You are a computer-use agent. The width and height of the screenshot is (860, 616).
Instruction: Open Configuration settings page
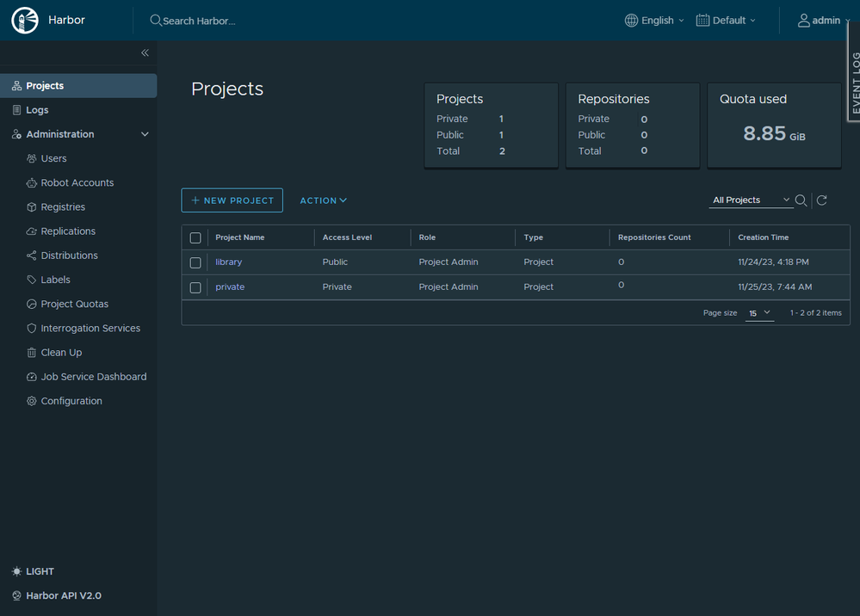click(x=71, y=401)
